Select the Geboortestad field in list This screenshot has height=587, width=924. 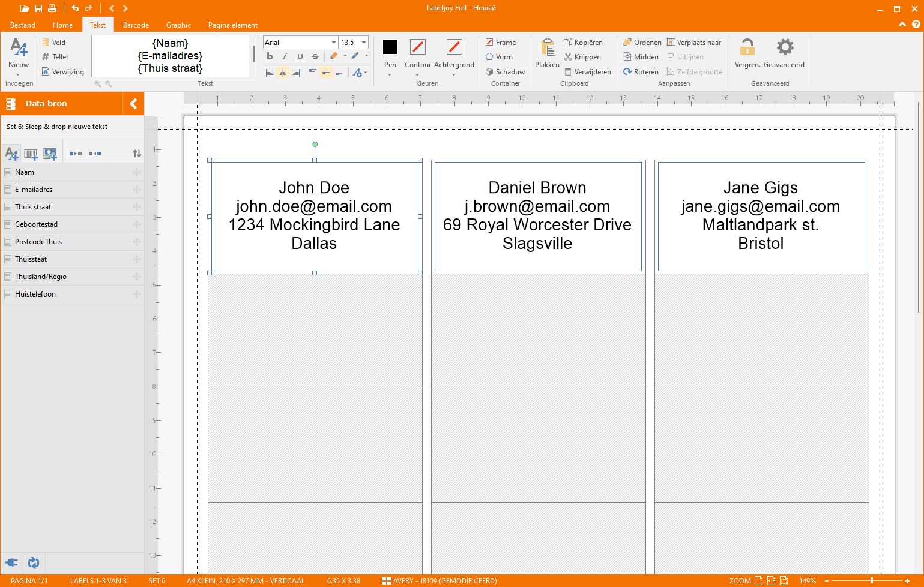click(72, 224)
